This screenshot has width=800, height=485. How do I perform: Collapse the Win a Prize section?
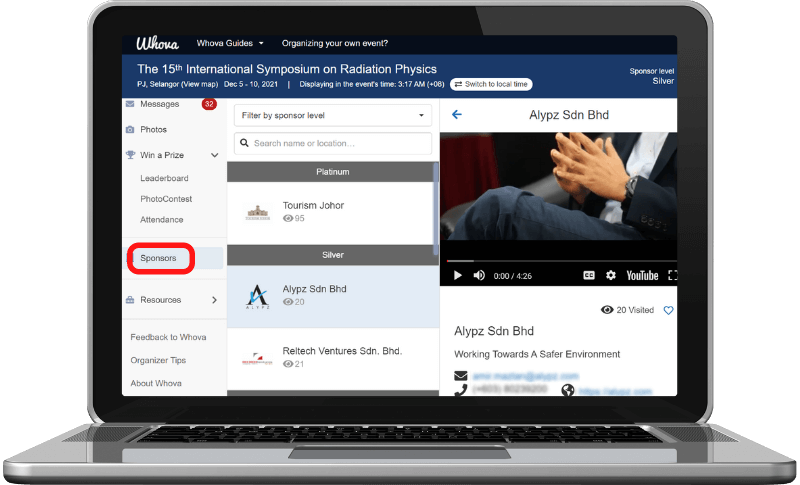point(214,155)
